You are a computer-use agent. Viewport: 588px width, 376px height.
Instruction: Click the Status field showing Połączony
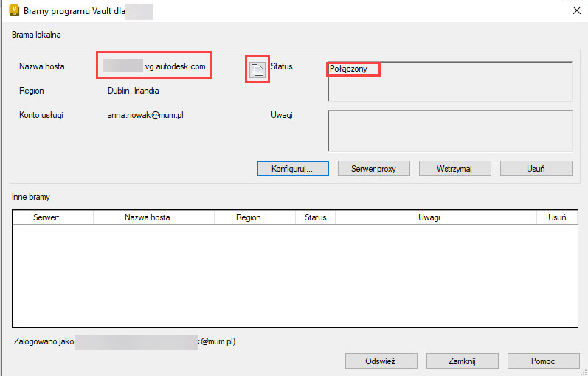[x=449, y=81]
